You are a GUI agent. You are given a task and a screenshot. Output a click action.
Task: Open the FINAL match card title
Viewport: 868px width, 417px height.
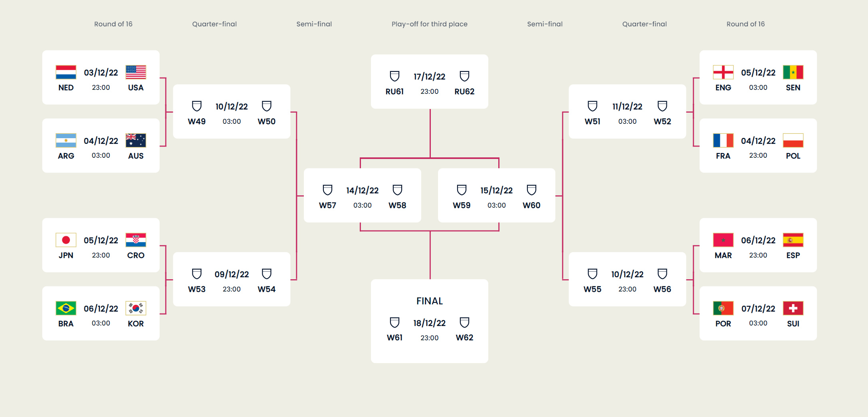[x=430, y=301]
